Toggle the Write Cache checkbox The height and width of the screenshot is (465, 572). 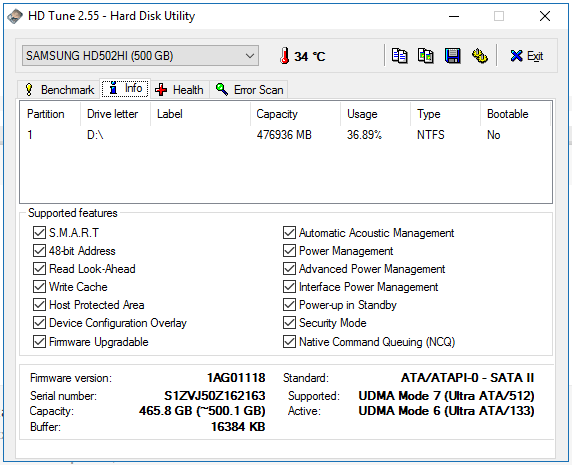(x=39, y=287)
